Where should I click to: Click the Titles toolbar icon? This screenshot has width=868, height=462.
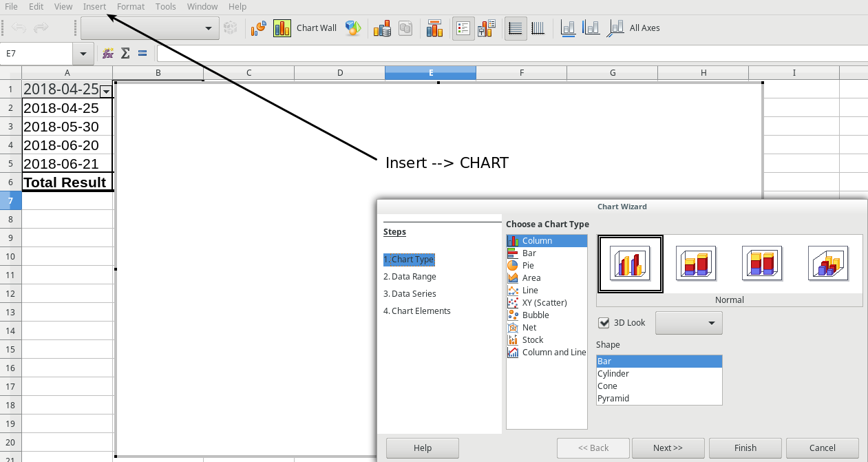[x=434, y=28]
